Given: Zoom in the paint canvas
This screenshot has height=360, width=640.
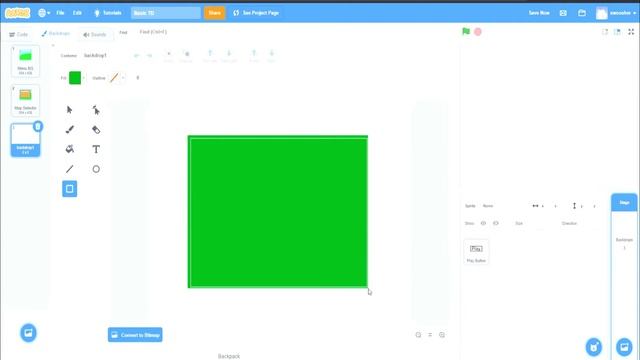Looking at the screenshot, I should tap(442, 335).
